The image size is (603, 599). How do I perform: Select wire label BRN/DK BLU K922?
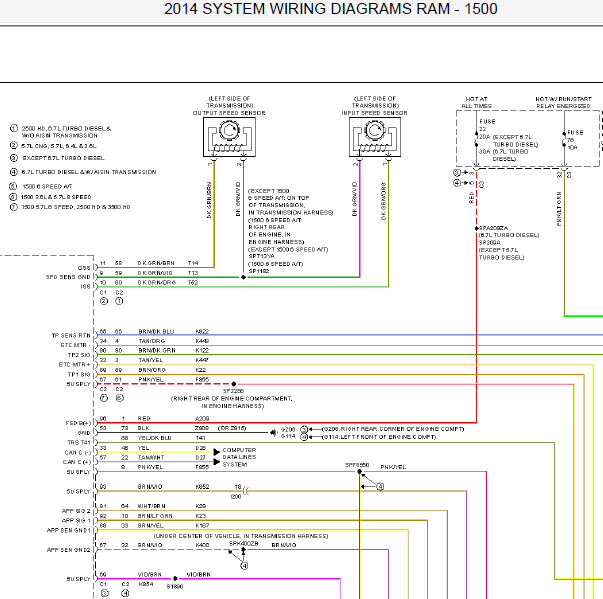coord(173,331)
